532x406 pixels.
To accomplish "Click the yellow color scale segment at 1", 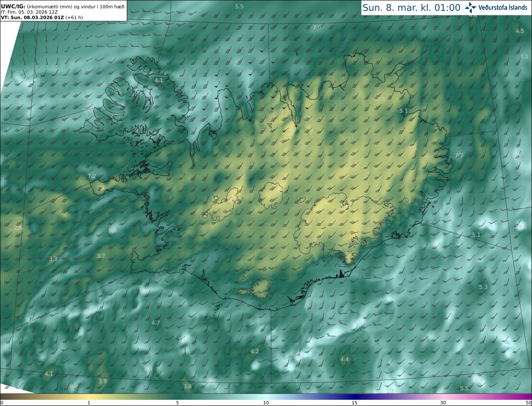I will click(89, 397).
